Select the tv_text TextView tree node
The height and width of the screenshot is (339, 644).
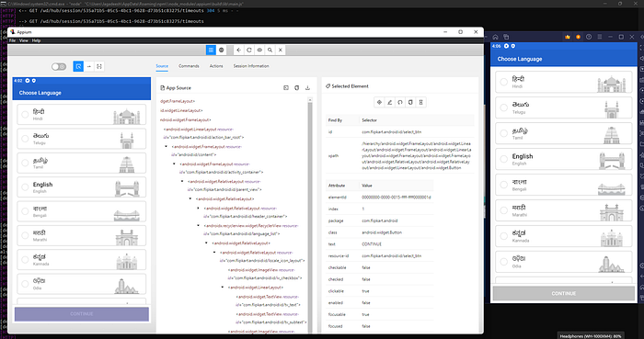click(x=269, y=300)
